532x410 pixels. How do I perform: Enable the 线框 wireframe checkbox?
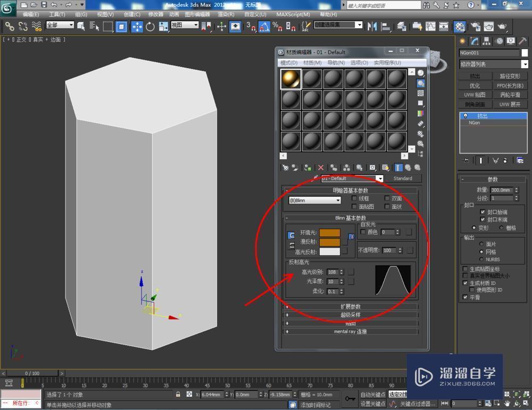(x=353, y=198)
